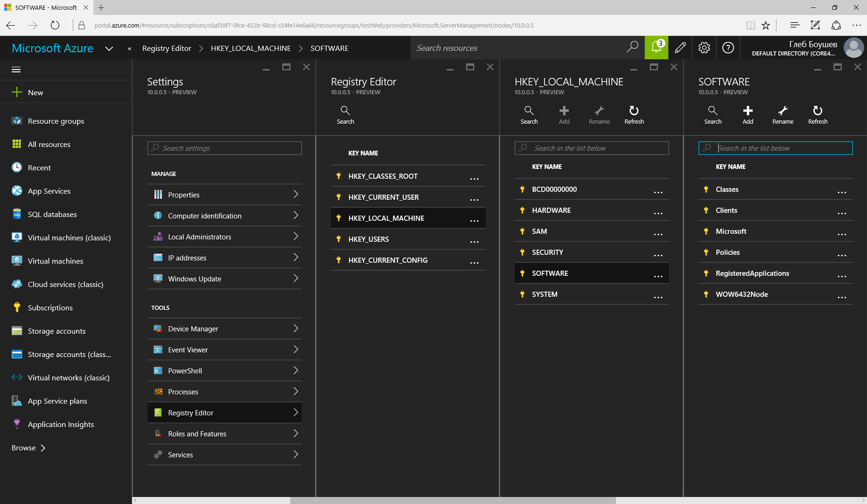This screenshot has width=867, height=504.
Task: Open PowerShell tool
Action: point(224,371)
